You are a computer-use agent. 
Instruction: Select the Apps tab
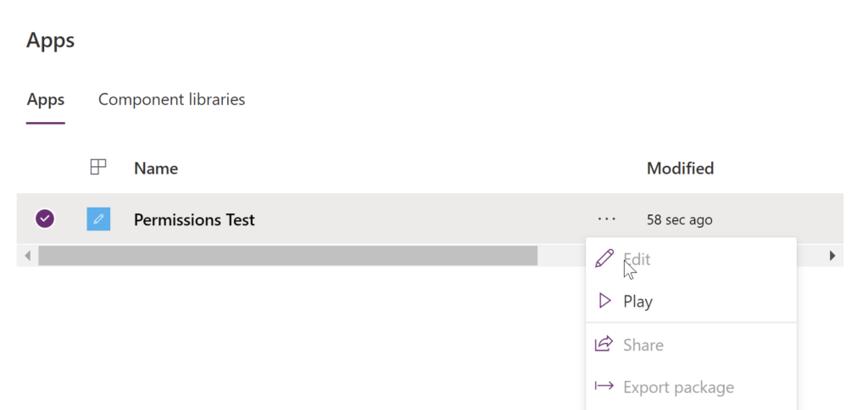[x=46, y=100]
